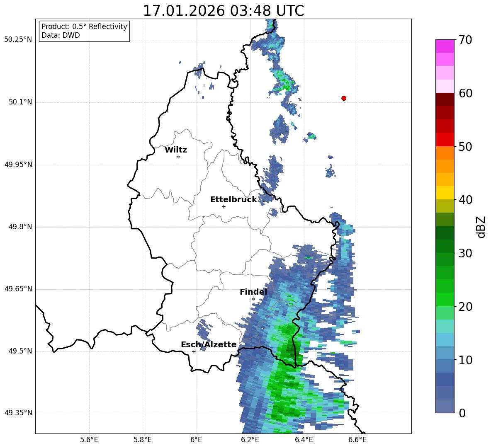Image resolution: width=491 pixels, height=448 pixels.
Task: Click the Findel station cross marker
Action: click(x=253, y=299)
